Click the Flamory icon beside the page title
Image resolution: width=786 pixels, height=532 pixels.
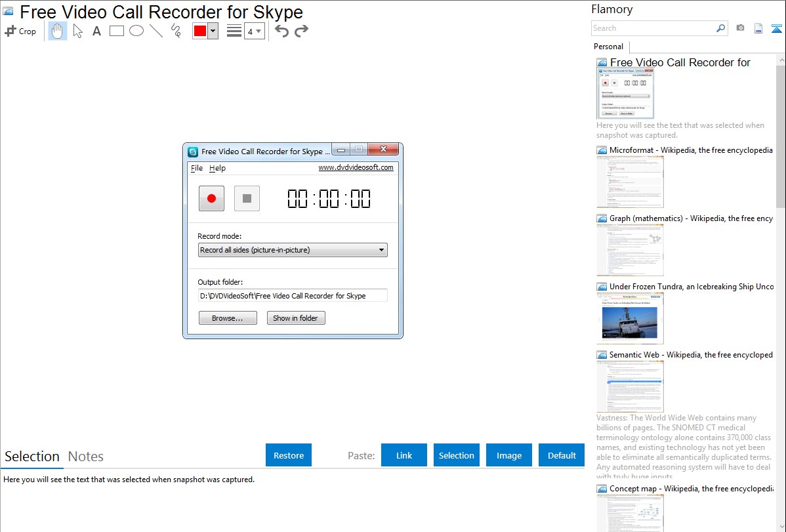pyautogui.click(x=9, y=11)
